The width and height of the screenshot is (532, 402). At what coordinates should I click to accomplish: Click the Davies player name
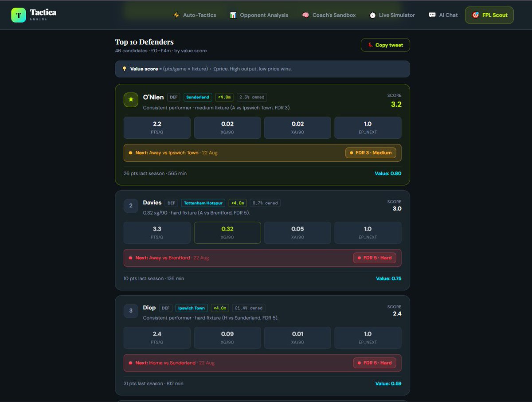point(152,203)
